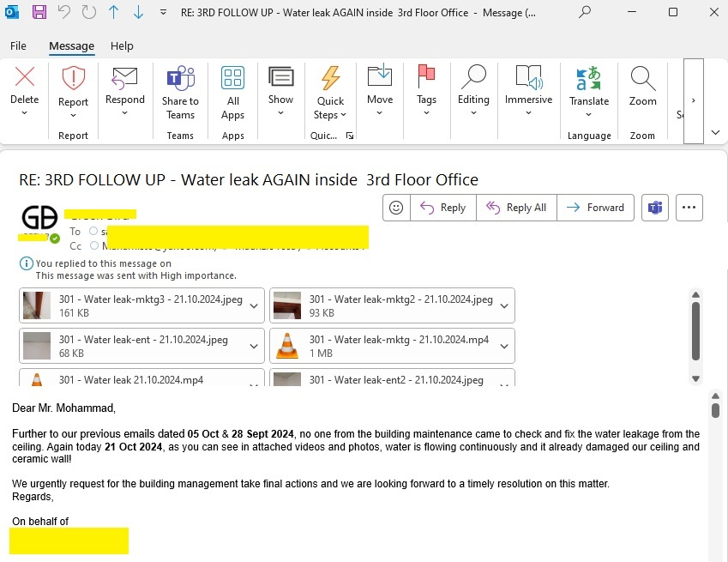
Task: Click the Move folder icon
Action: [380, 76]
